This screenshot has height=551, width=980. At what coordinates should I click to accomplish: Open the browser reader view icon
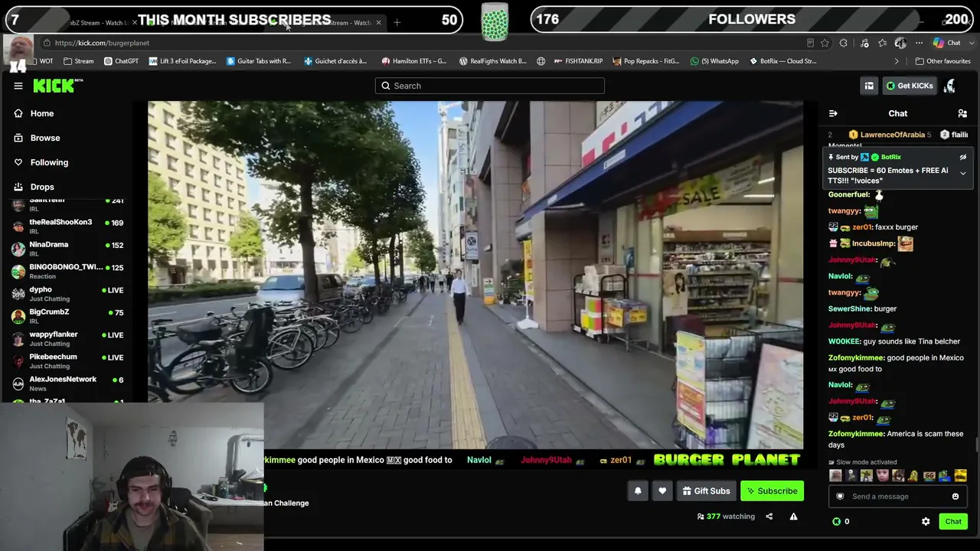point(810,43)
